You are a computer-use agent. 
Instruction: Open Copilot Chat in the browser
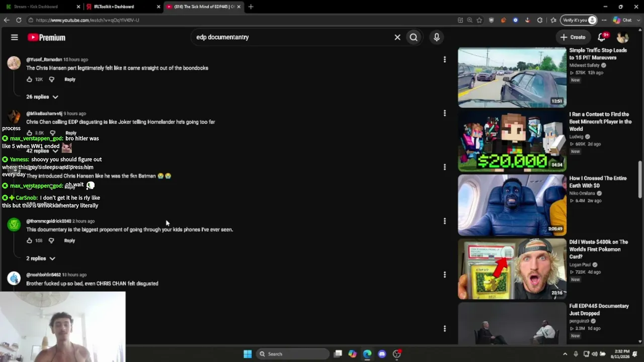click(x=622, y=20)
